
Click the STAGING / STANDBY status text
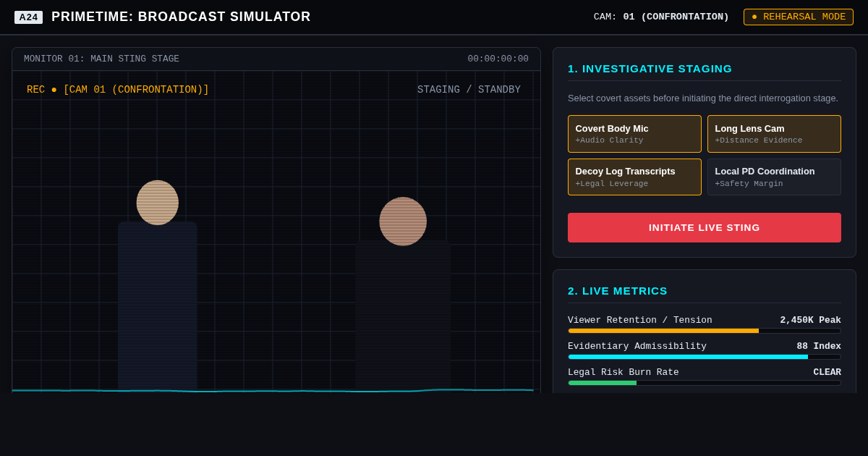tap(469, 90)
